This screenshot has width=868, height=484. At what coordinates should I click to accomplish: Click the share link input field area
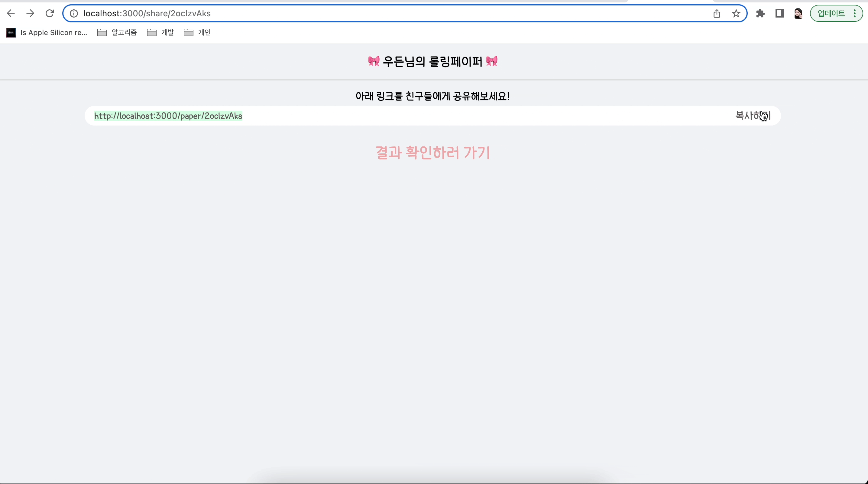tap(432, 116)
